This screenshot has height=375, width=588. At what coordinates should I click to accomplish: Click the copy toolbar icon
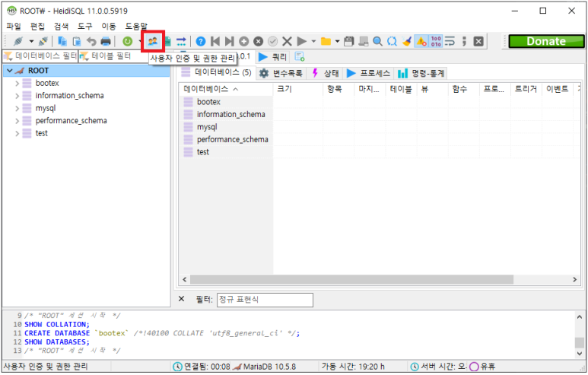click(x=62, y=41)
